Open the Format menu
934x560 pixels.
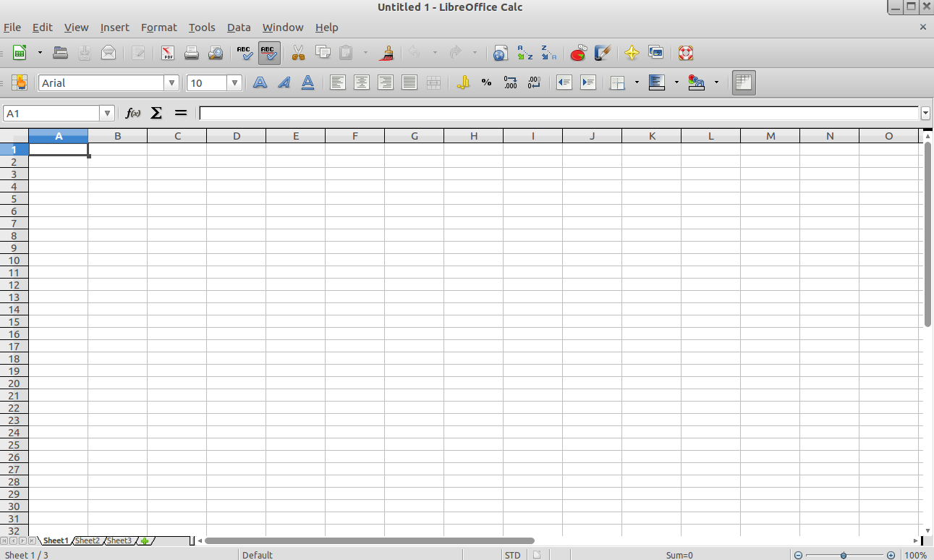[159, 27]
